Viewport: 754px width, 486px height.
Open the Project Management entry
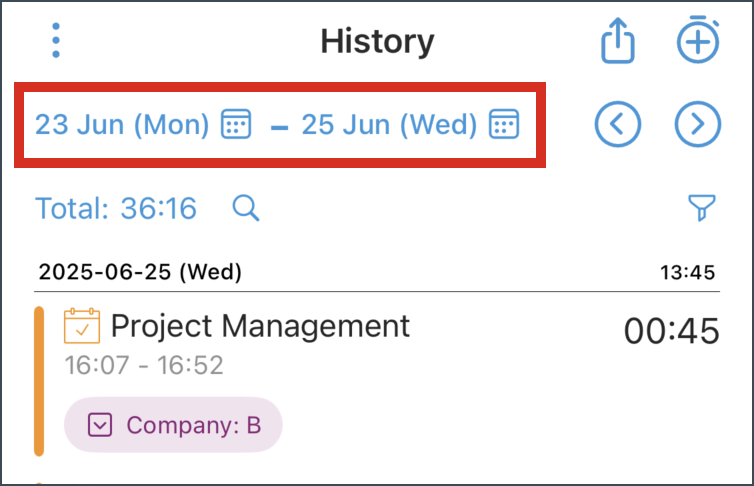[x=260, y=326]
